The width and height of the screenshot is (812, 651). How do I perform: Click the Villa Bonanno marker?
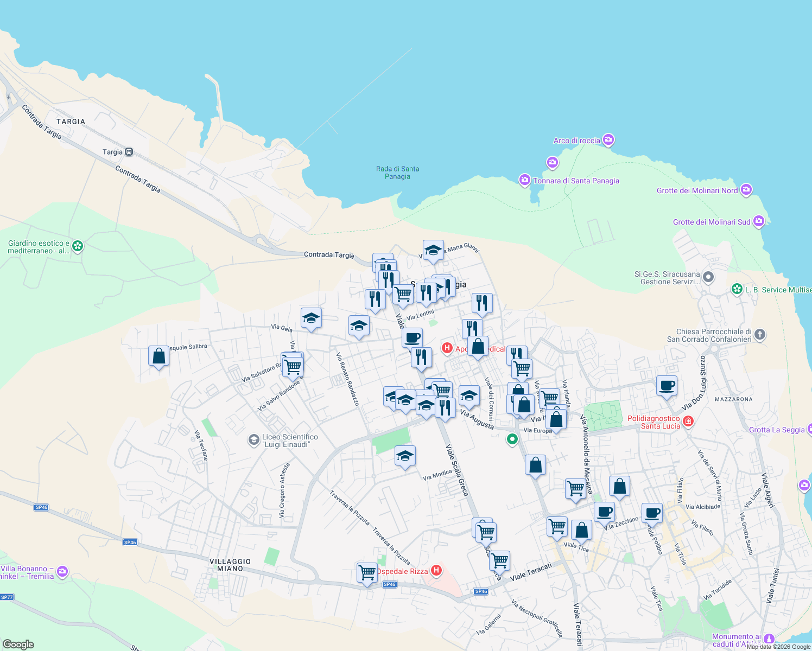tap(62, 571)
